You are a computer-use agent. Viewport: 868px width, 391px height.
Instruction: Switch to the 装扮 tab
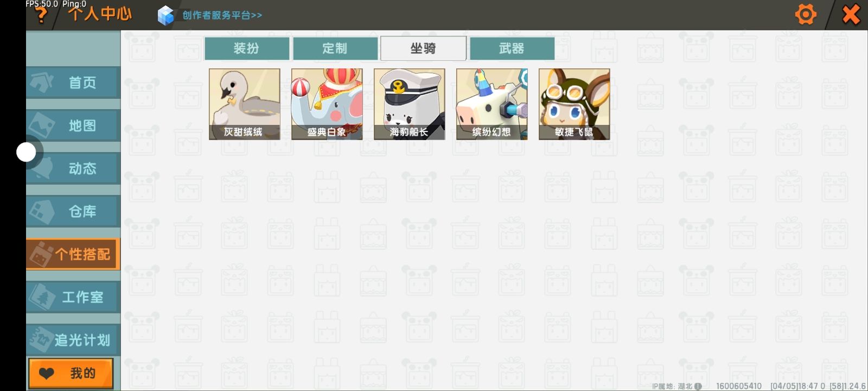pos(247,48)
